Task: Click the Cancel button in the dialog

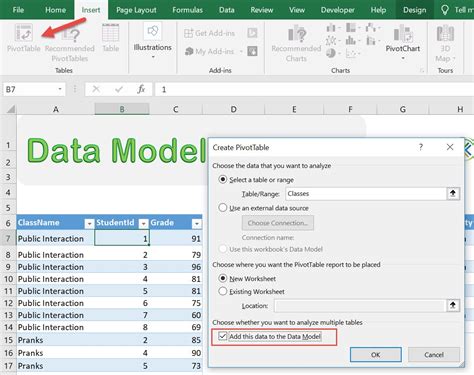Action: pyautogui.click(x=434, y=354)
